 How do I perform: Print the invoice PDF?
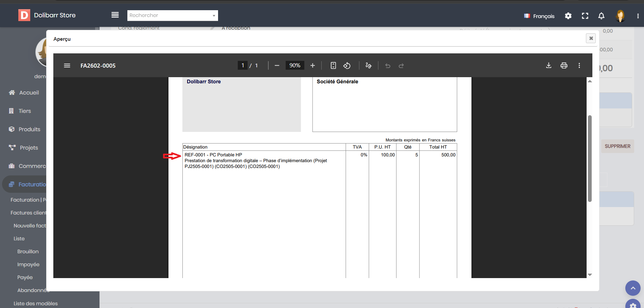[x=564, y=66]
